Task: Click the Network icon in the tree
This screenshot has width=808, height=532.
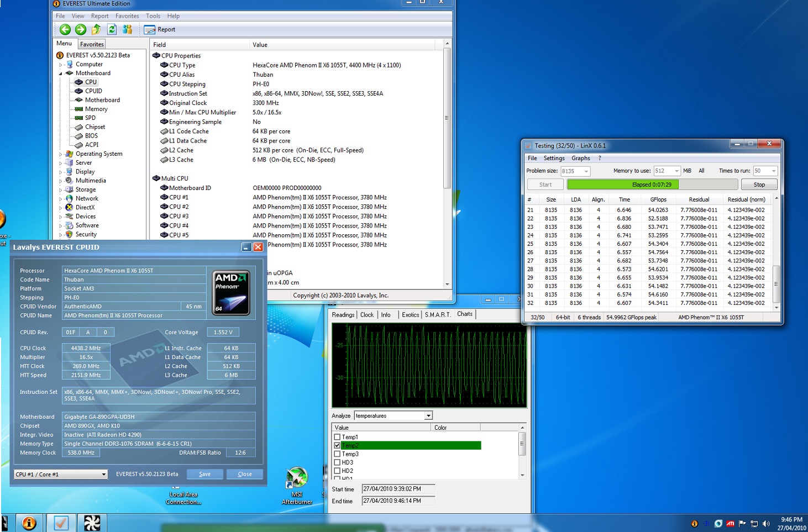Action: [69, 198]
